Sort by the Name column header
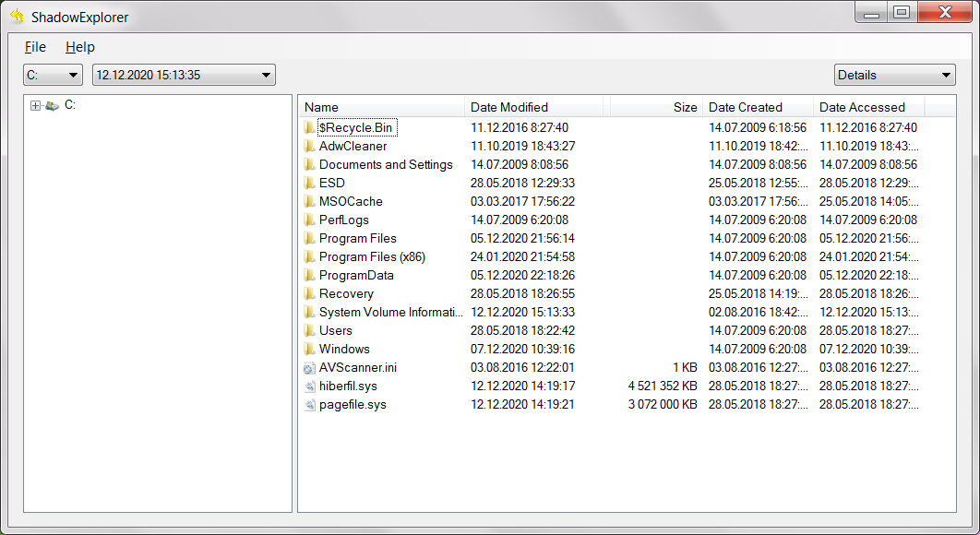This screenshot has height=535, width=980. coord(380,107)
